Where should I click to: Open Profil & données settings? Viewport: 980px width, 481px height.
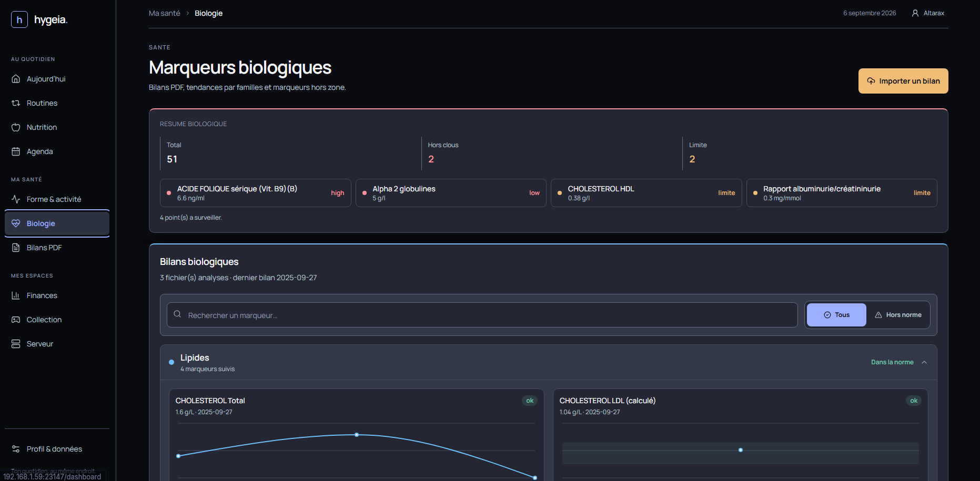pyautogui.click(x=57, y=449)
